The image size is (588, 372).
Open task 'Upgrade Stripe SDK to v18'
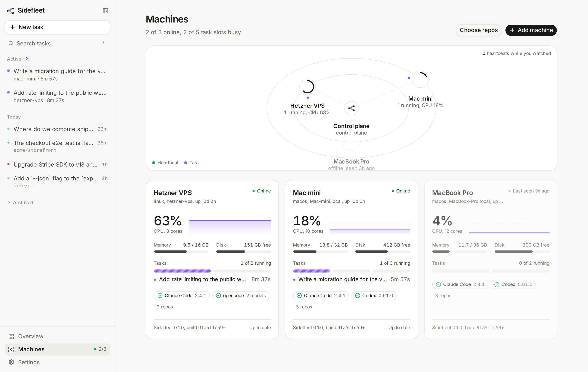coord(57,164)
